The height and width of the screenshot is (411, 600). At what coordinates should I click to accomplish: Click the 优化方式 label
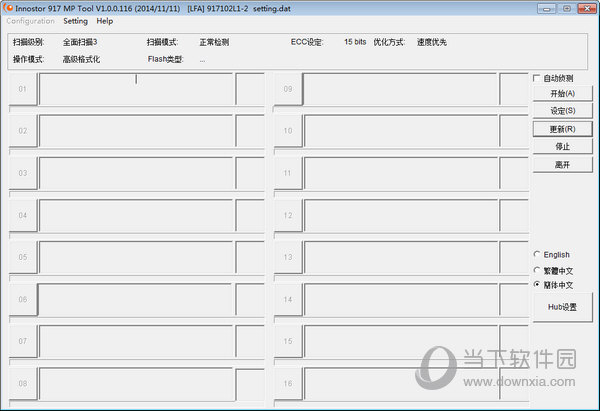coord(389,42)
